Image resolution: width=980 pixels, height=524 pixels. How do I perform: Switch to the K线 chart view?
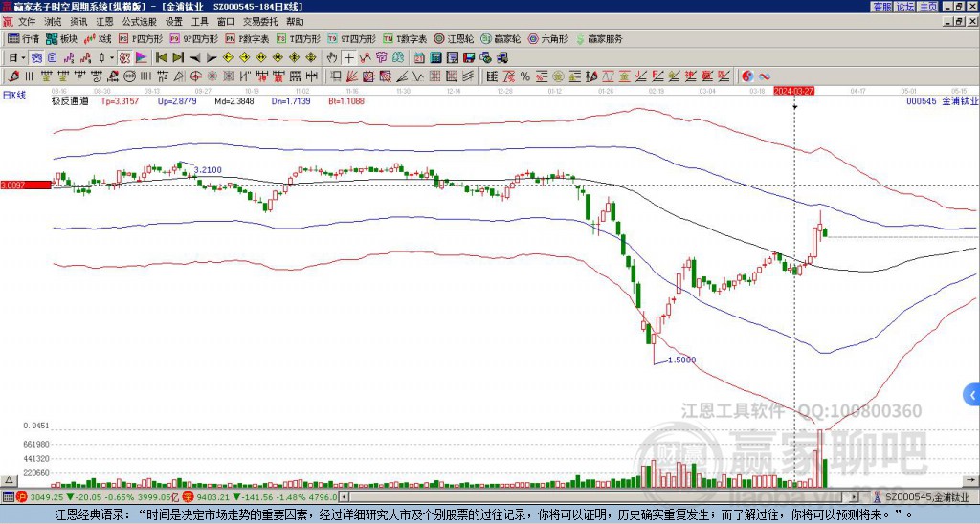98,38
